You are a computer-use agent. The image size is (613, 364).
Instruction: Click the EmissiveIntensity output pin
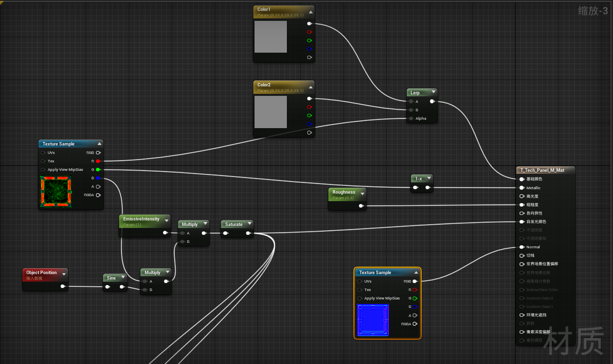coord(165,232)
